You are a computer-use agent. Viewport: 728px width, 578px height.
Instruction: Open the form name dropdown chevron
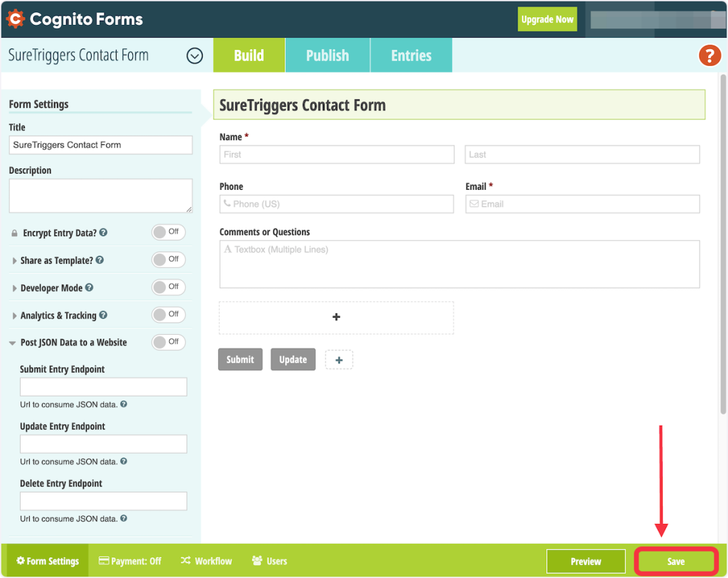pos(194,55)
